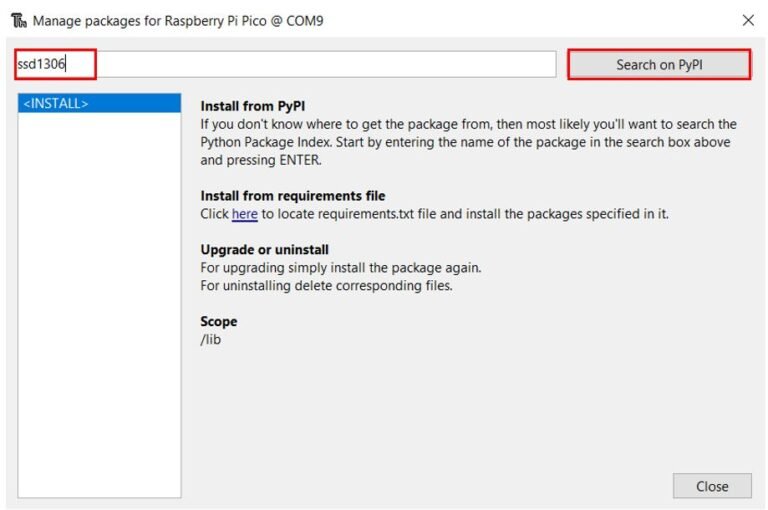Viewport: 768px width, 510px height.
Task: Open the 'here' requirements file link
Action: coord(244,214)
